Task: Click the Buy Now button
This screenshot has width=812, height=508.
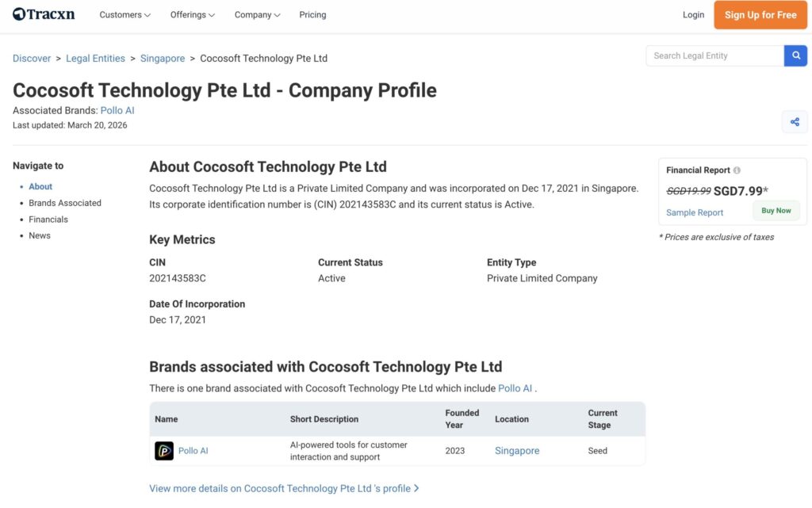Action: pos(776,211)
